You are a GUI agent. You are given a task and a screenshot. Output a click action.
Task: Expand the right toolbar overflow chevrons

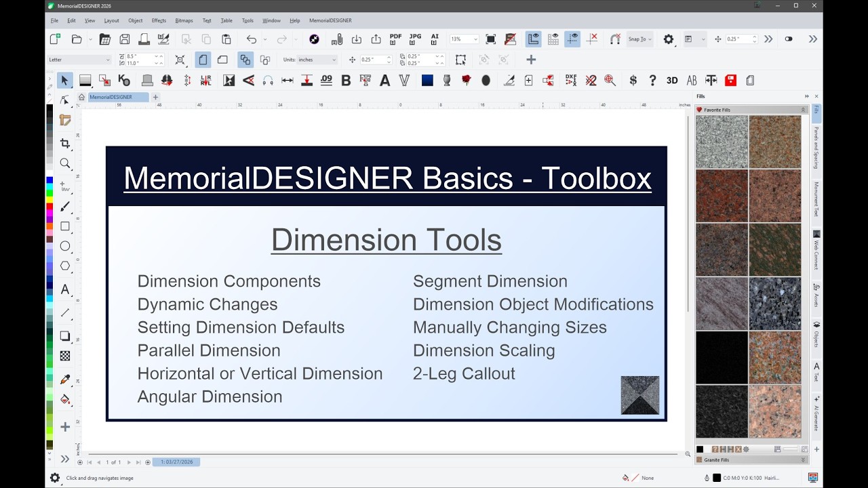(x=813, y=39)
